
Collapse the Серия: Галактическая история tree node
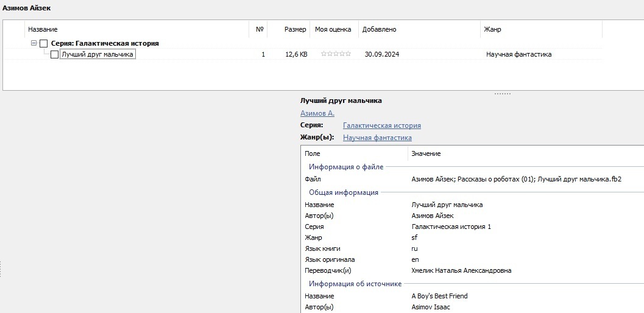34,43
